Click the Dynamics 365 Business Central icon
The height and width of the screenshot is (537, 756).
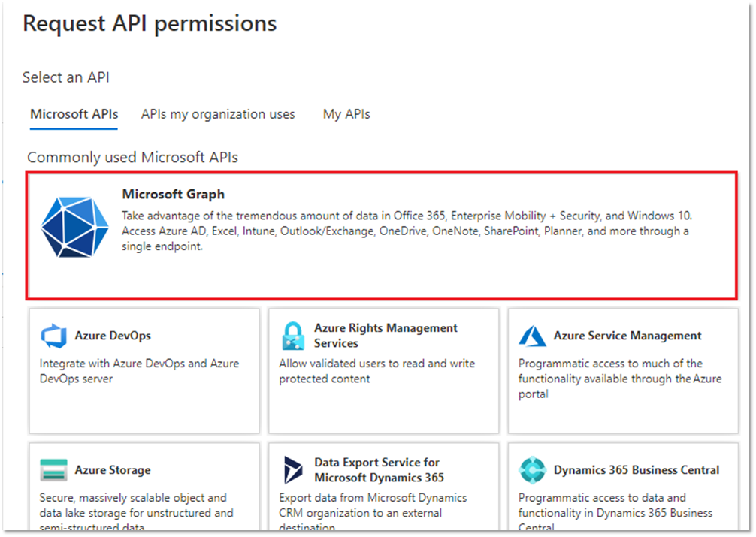[x=532, y=470]
